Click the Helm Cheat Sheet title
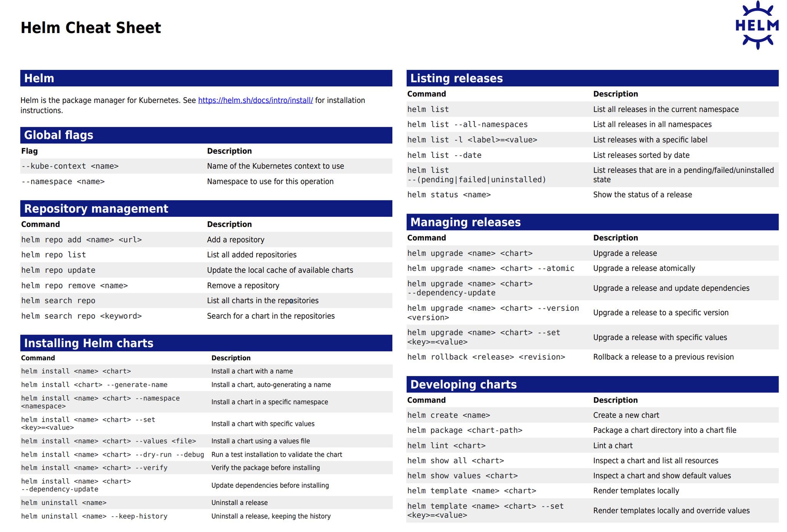The height and width of the screenshot is (532, 787). [x=91, y=28]
